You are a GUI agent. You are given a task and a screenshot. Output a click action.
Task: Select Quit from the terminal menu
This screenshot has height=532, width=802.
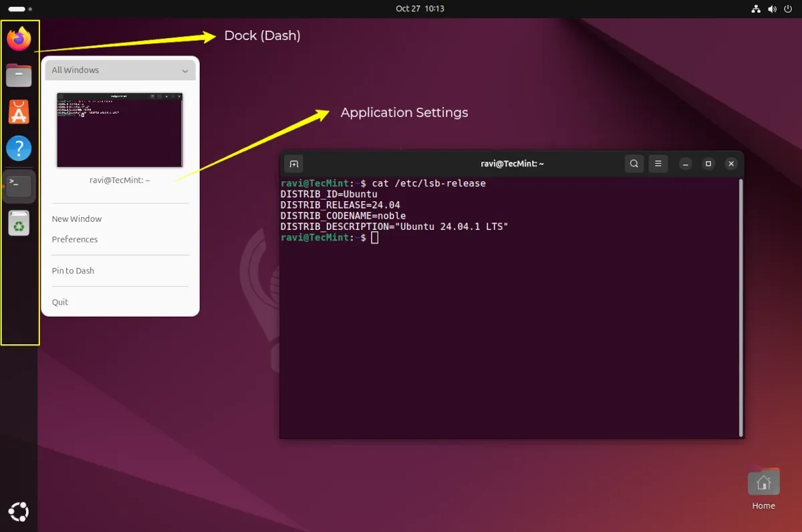pyautogui.click(x=60, y=302)
